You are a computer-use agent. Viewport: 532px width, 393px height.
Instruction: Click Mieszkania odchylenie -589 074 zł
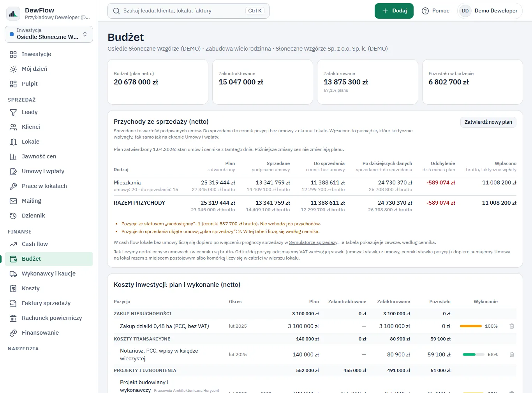point(440,182)
